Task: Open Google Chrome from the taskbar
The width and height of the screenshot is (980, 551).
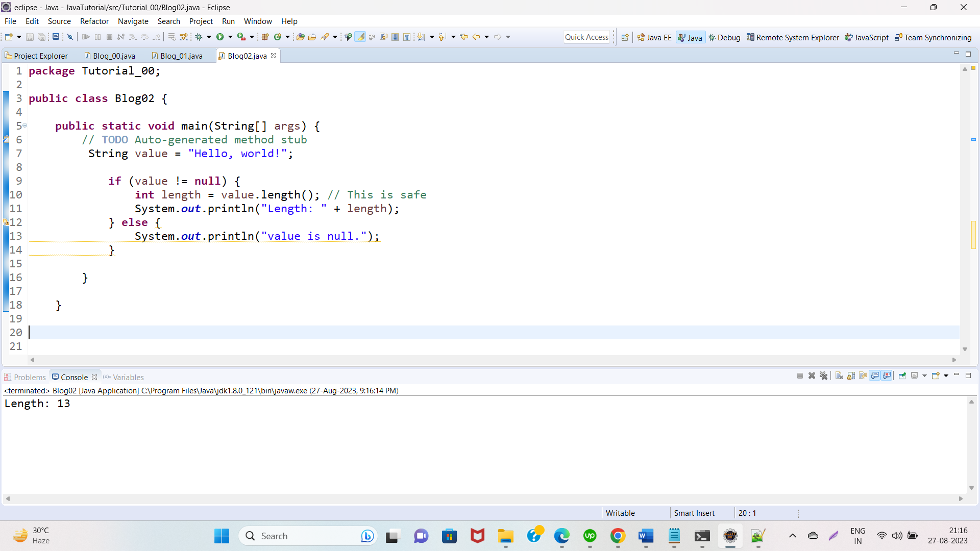Action: [x=618, y=536]
